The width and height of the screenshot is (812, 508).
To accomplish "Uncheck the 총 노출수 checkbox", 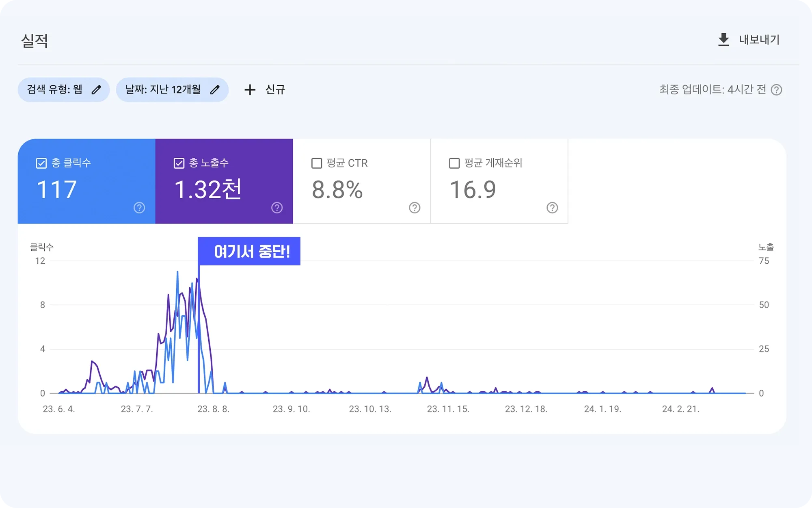I will (179, 163).
